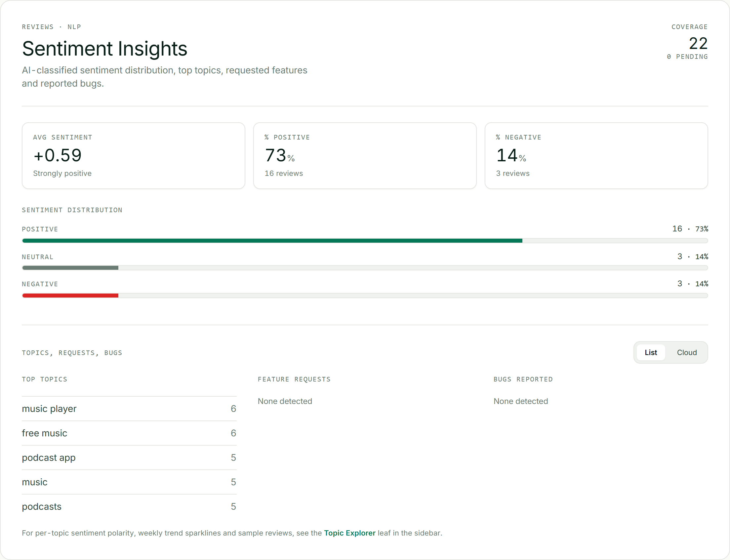This screenshot has height=560, width=730.
Task: Click the '16 · 73%' positive count
Action: (x=690, y=229)
